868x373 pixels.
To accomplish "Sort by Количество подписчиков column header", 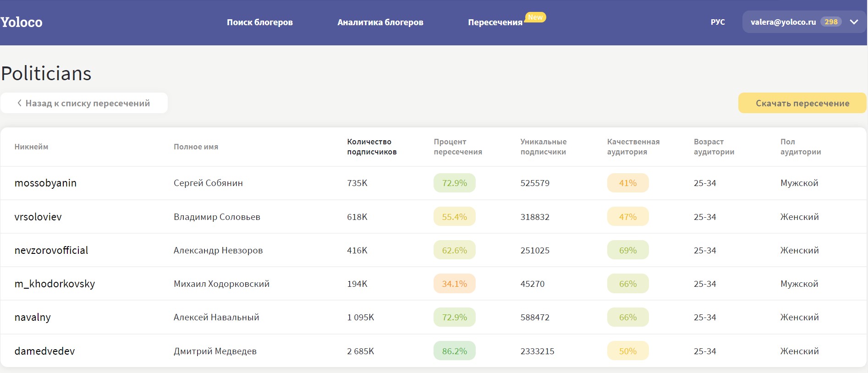I will [372, 147].
